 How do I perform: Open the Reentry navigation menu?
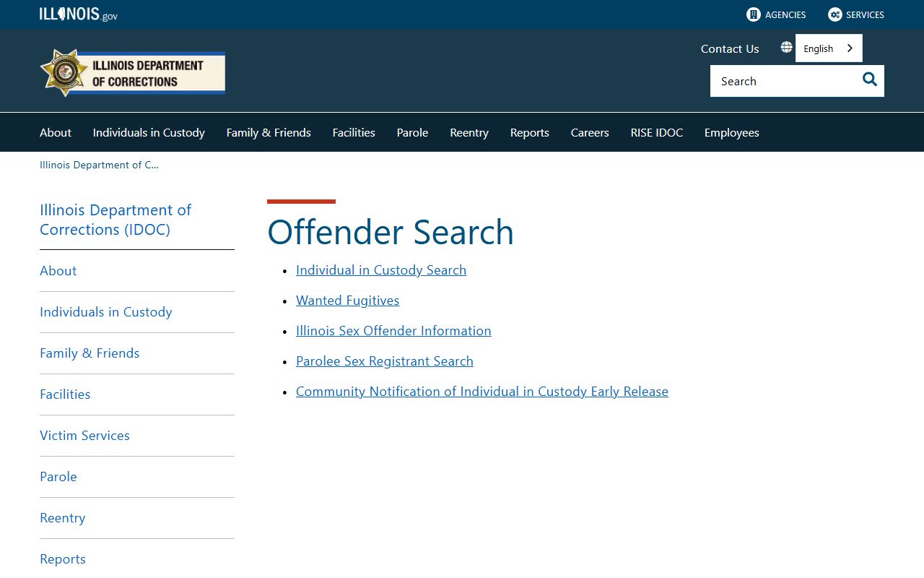(469, 132)
